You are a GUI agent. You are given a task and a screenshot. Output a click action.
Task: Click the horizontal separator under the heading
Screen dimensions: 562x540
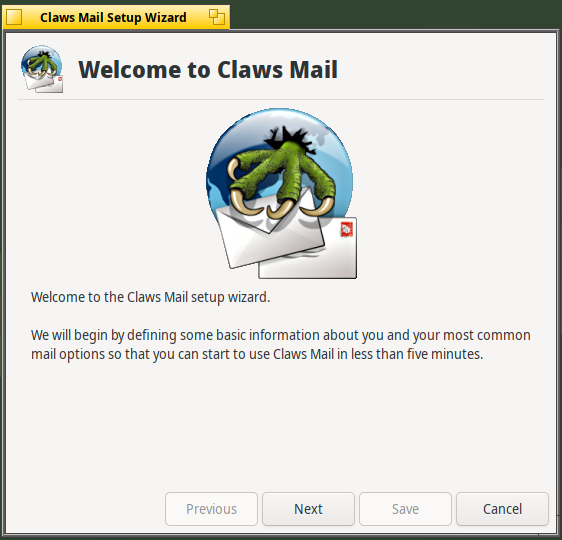(281, 99)
